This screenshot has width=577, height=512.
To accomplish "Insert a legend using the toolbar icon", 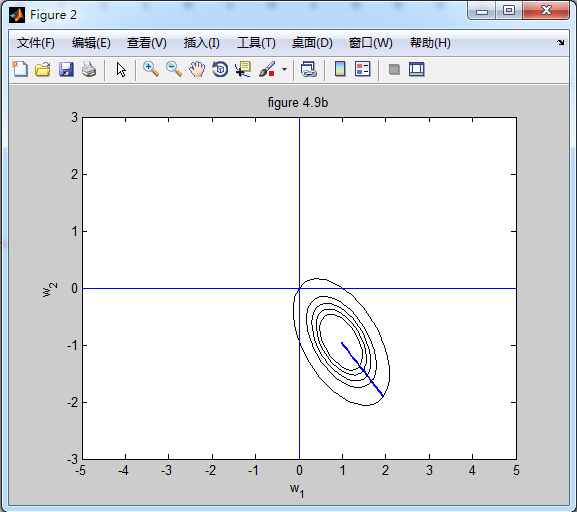I will pyautogui.click(x=363, y=69).
